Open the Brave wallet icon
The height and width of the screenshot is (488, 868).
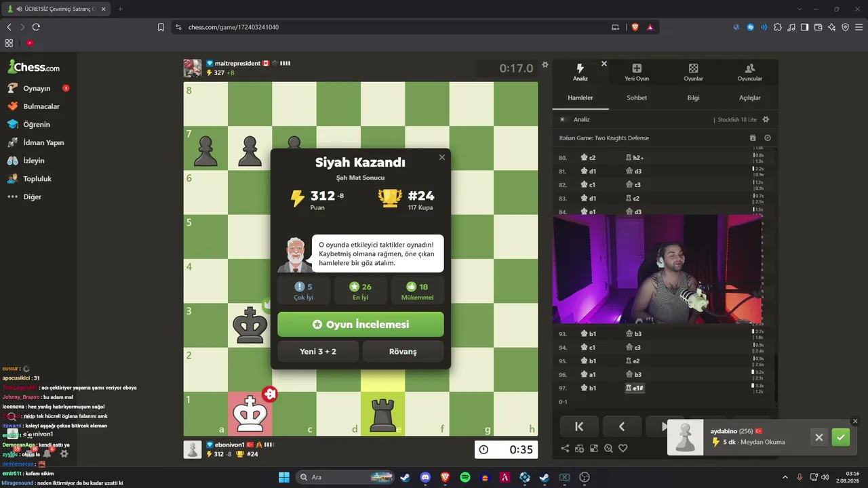tap(818, 27)
